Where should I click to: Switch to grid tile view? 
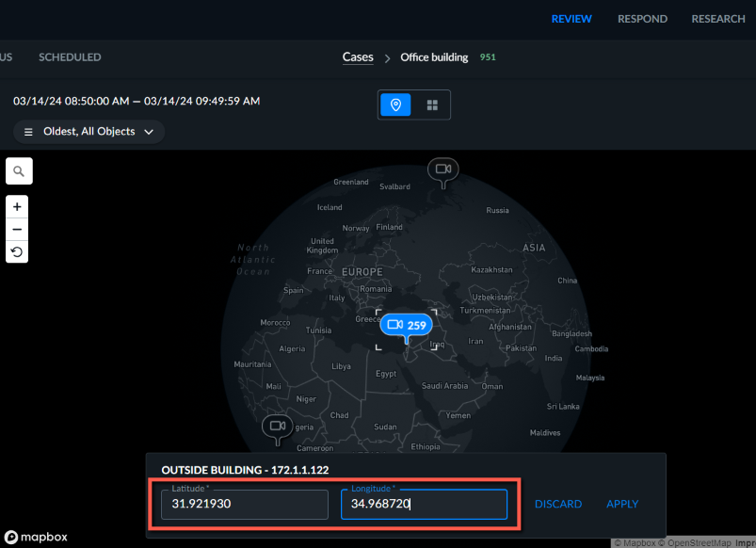(x=432, y=105)
